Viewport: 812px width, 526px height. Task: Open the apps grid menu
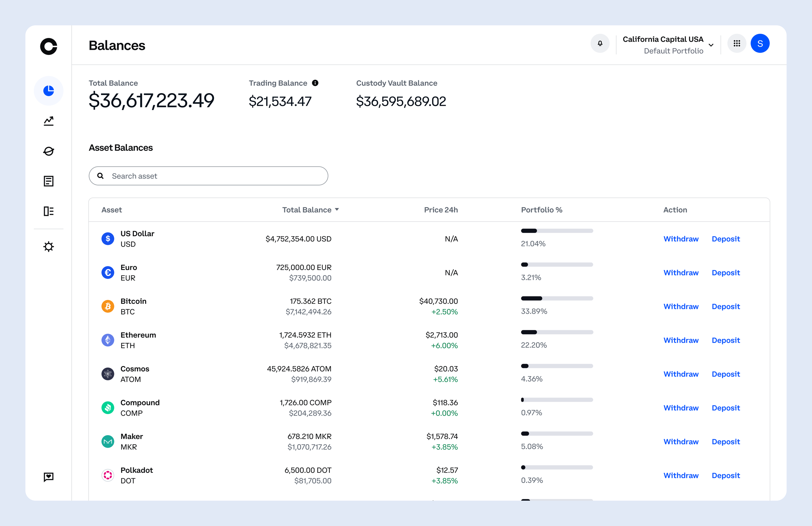coord(737,43)
